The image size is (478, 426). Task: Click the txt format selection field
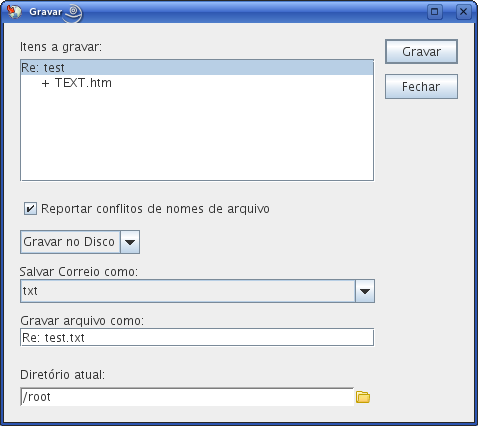[x=188, y=291]
